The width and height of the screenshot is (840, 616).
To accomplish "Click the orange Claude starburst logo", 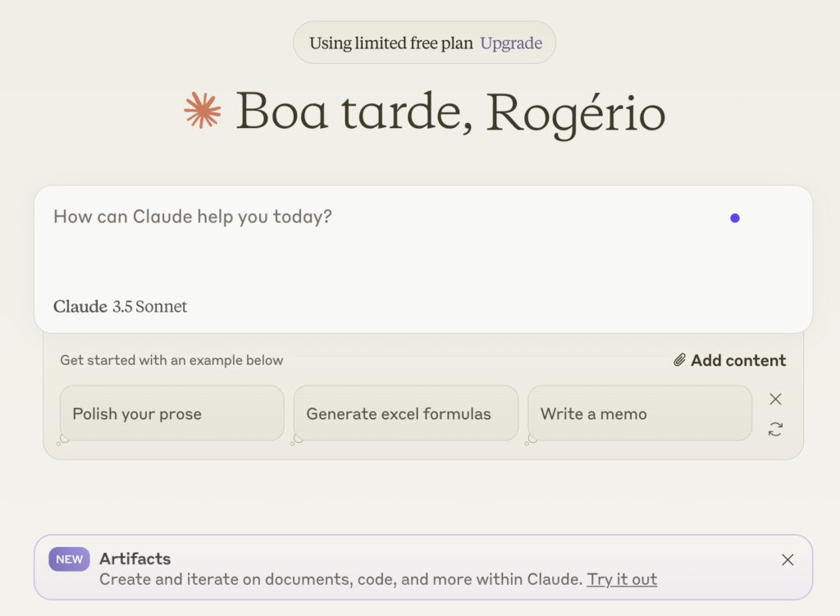I will (x=202, y=111).
